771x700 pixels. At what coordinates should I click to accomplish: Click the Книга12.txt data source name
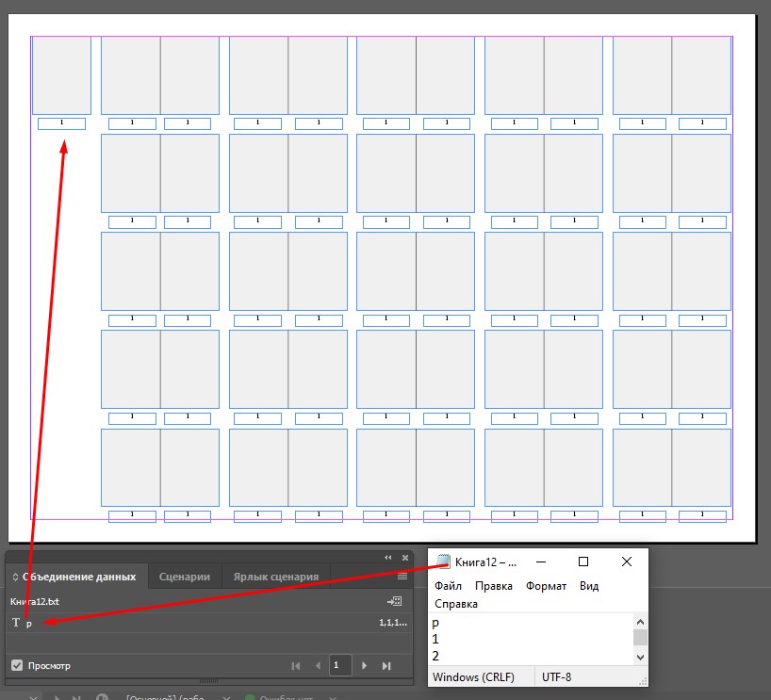[35, 601]
